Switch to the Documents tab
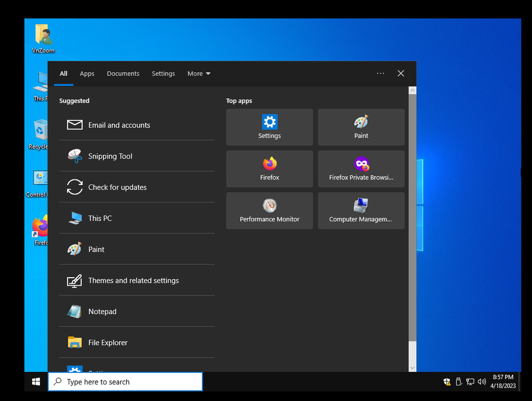The width and height of the screenshot is (532, 401). click(123, 73)
